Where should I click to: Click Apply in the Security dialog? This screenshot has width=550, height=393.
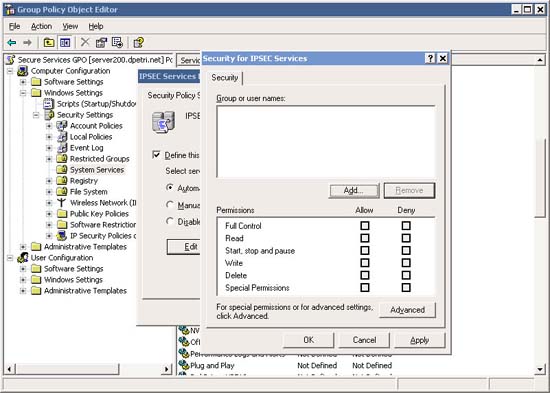pos(420,340)
